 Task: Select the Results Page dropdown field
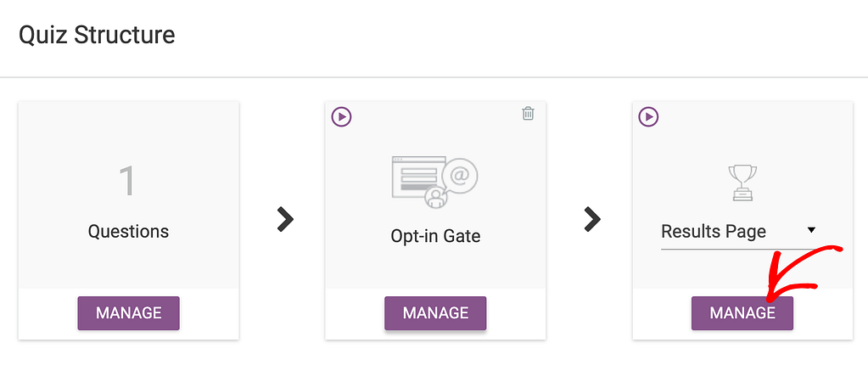coord(739,232)
